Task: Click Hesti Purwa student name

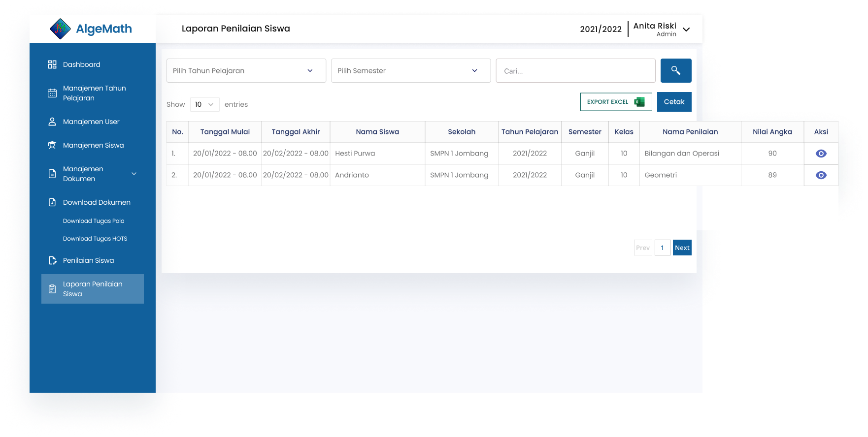Action: click(355, 154)
